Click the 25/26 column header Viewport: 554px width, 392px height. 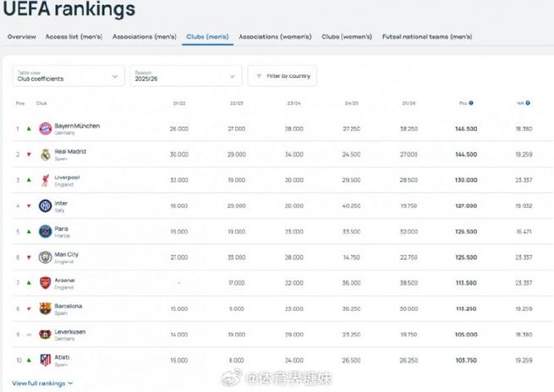pos(409,103)
